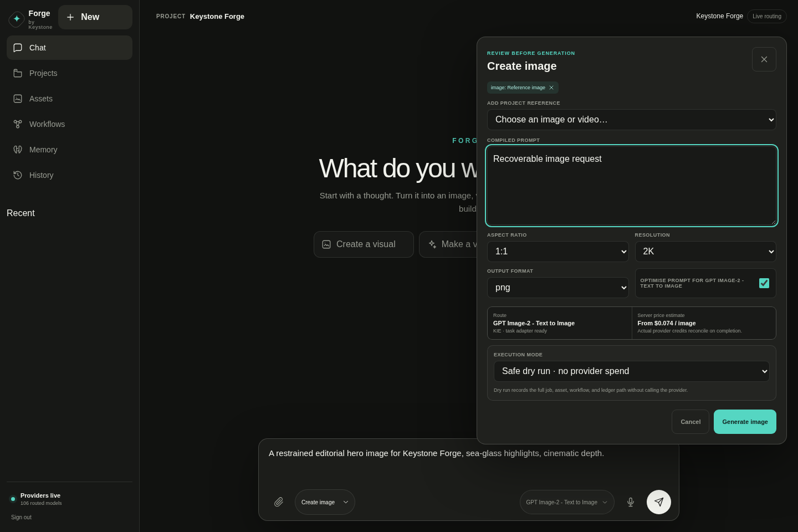The width and height of the screenshot is (798, 532).
Task: Open the Execution mode dropdown
Action: pos(631,371)
